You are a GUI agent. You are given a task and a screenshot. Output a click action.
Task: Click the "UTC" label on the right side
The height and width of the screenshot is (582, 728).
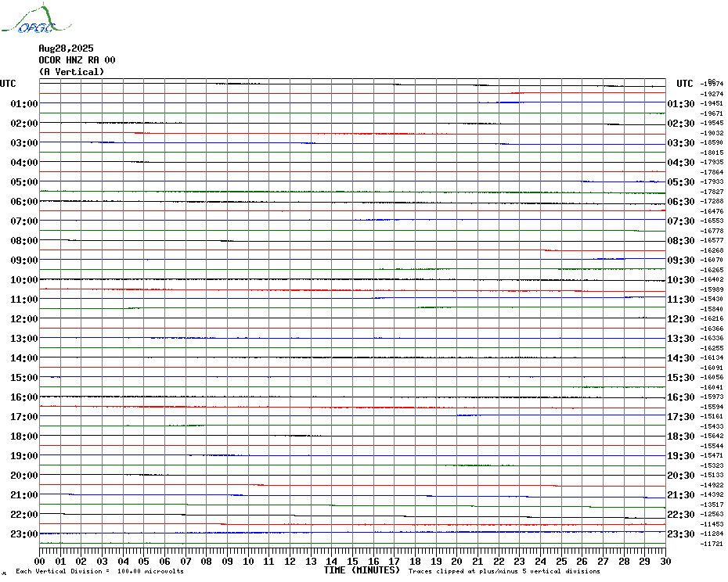685,84
